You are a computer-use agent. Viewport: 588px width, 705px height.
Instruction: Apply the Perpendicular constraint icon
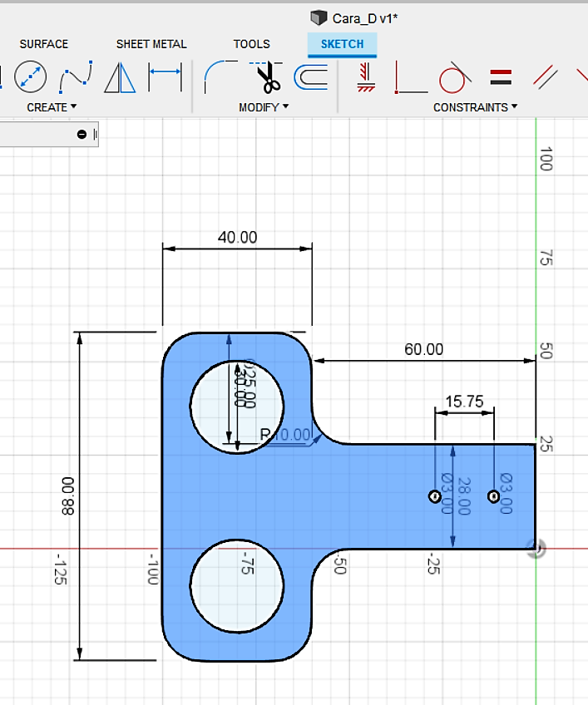pyautogui.click(x=410, y=77)
